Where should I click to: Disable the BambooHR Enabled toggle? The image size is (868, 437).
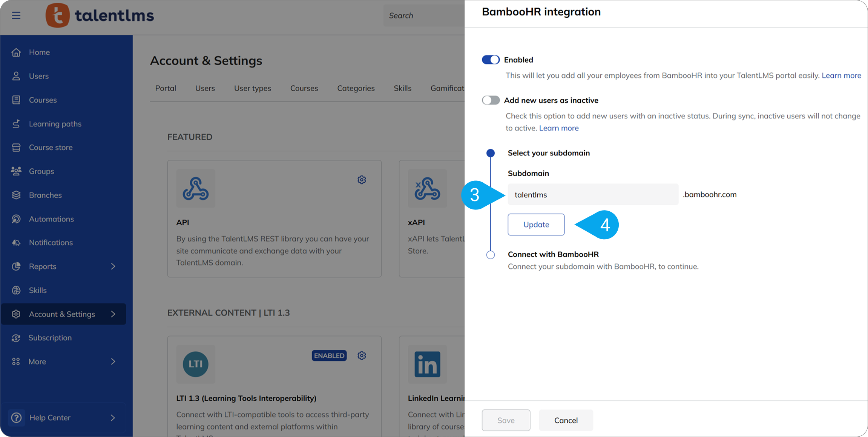point(491,60)
